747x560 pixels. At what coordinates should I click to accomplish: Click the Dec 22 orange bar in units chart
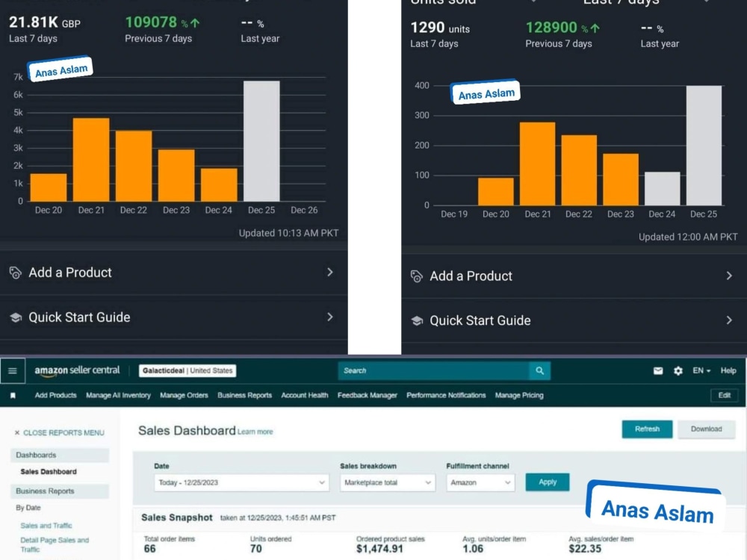coord(579,170)
